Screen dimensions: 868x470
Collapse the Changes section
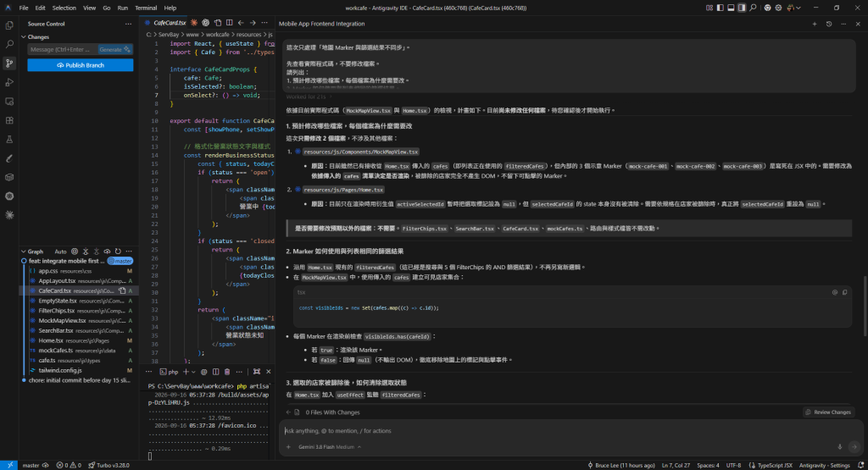tap(24, 37)
